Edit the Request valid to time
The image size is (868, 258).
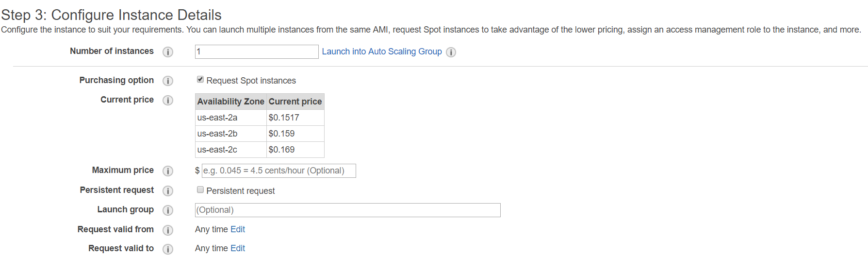click(238, 248)
